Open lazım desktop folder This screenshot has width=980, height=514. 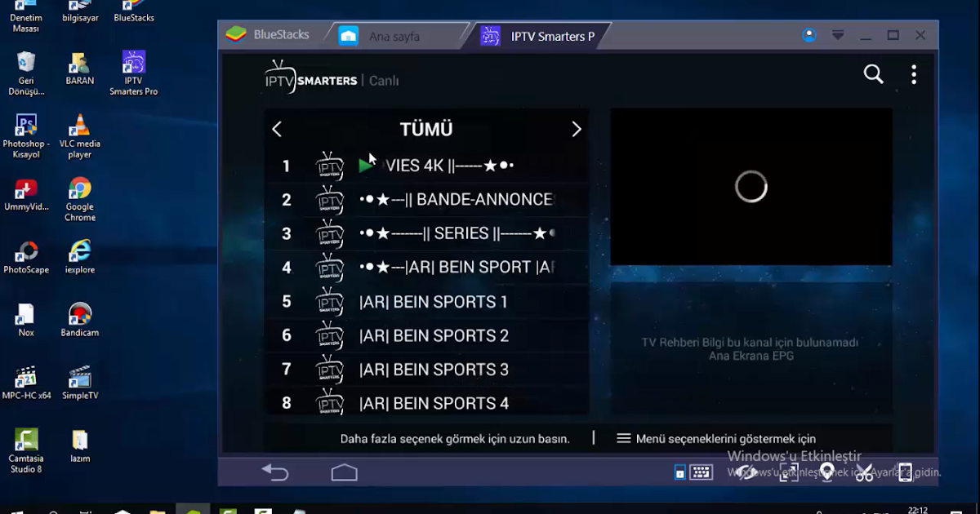pyautogui.click(x=80, y=446)
